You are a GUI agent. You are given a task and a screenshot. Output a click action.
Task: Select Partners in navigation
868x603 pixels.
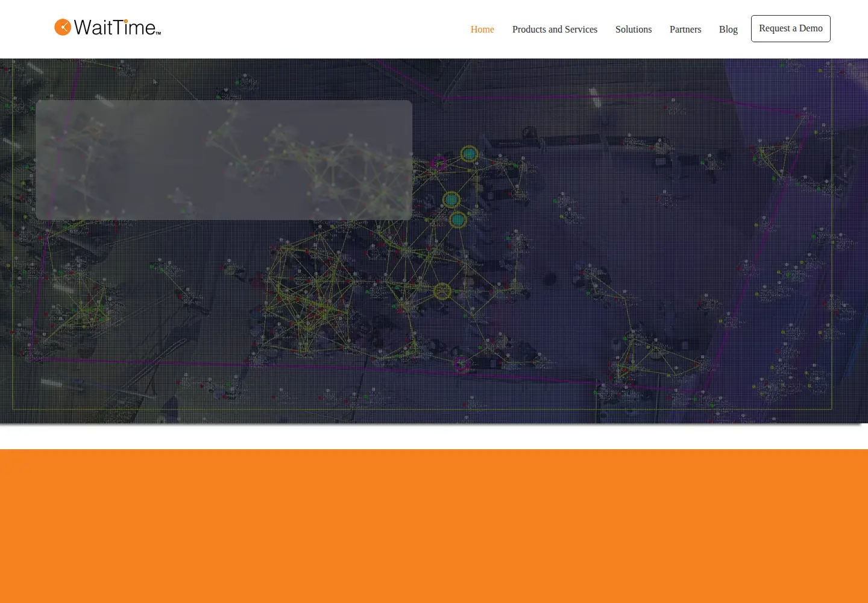coord(685,29)
